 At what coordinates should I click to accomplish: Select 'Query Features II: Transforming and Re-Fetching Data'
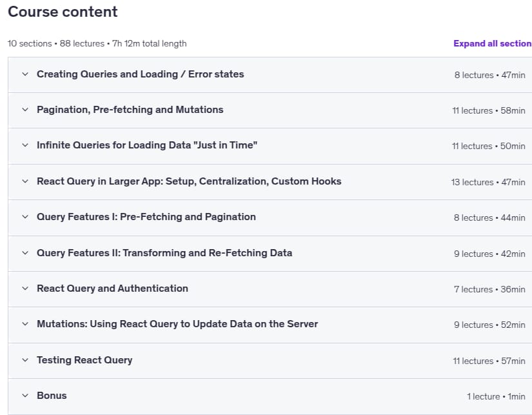(164, 253)
